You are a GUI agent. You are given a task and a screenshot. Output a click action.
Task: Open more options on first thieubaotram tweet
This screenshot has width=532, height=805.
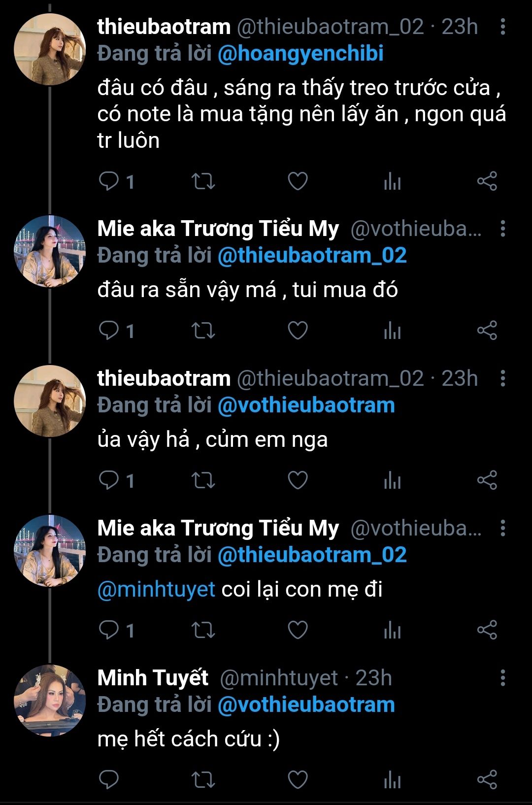pyautogui.click(x=502, y=27)
